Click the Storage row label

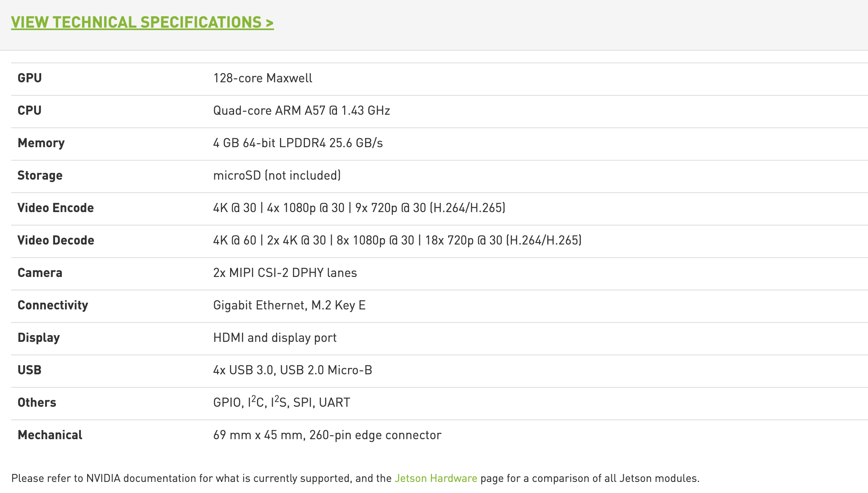pos(40,175)
